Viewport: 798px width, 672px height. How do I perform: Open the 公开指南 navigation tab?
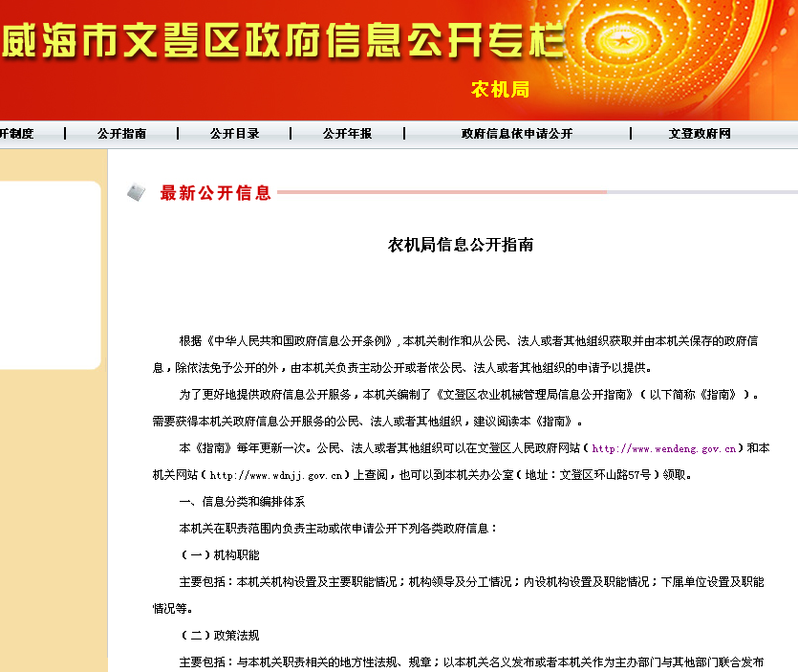coord(121,134)
